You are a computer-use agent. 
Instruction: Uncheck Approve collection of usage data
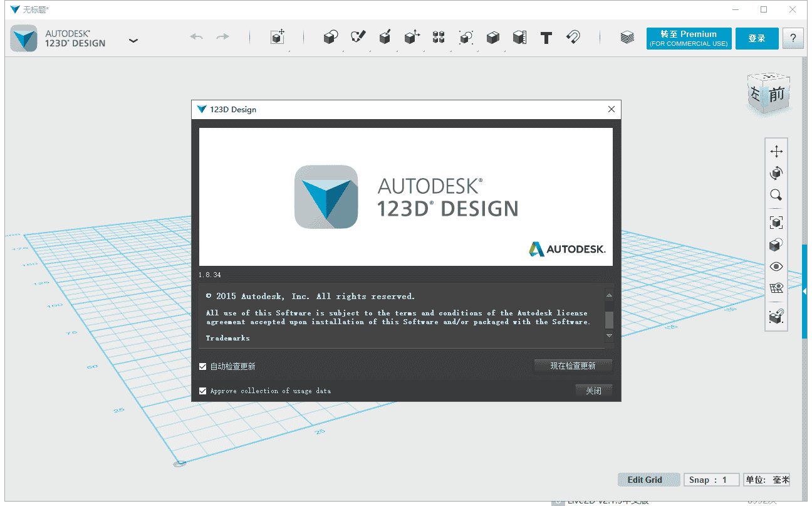(202, 390)
